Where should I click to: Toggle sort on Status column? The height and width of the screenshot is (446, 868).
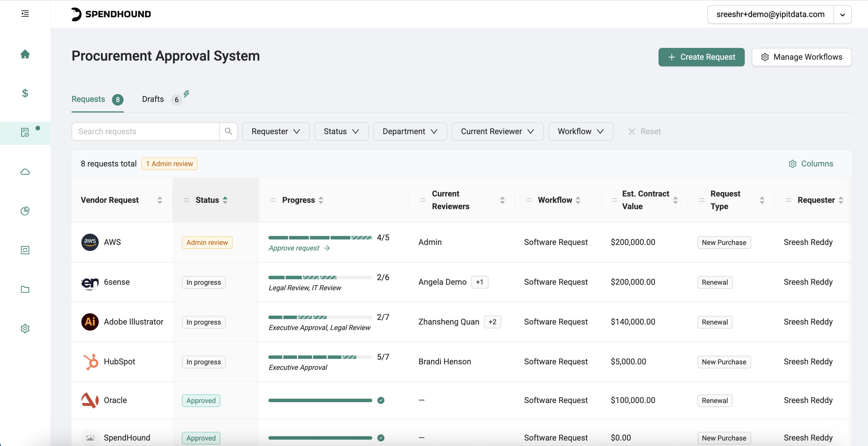[225, 200]
